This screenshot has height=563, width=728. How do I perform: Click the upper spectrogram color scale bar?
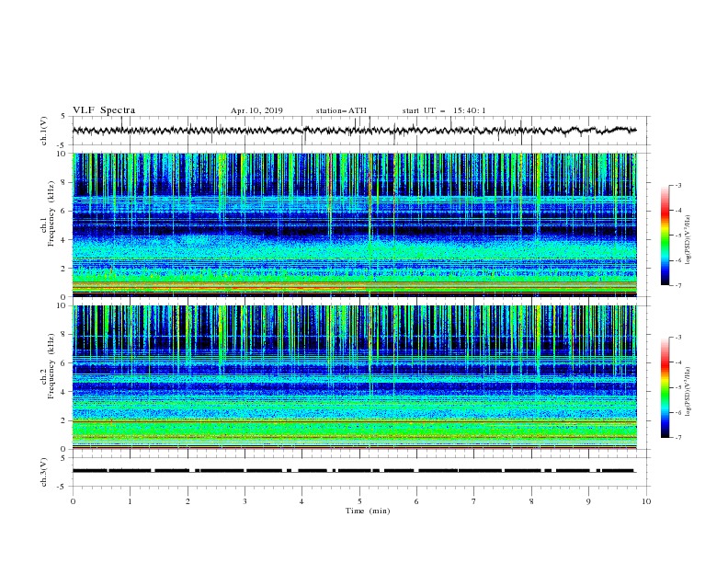tap(665, 236)
